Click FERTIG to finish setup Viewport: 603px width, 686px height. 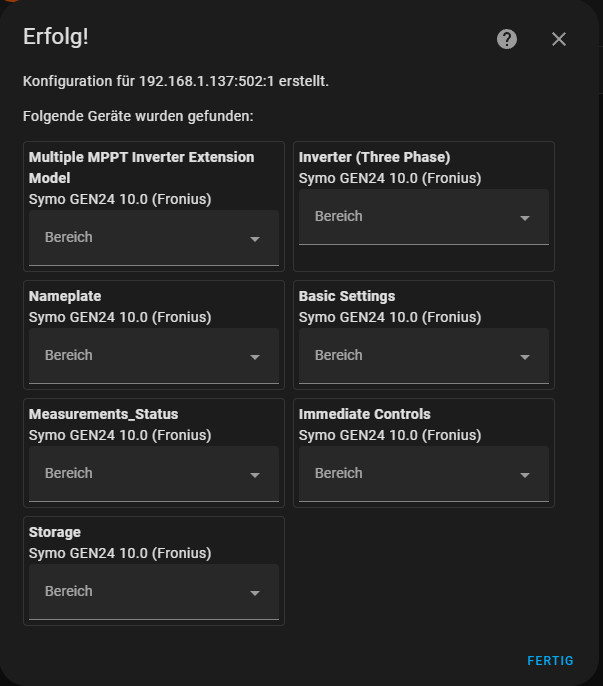pyautogui.click(x=550, y=661)
